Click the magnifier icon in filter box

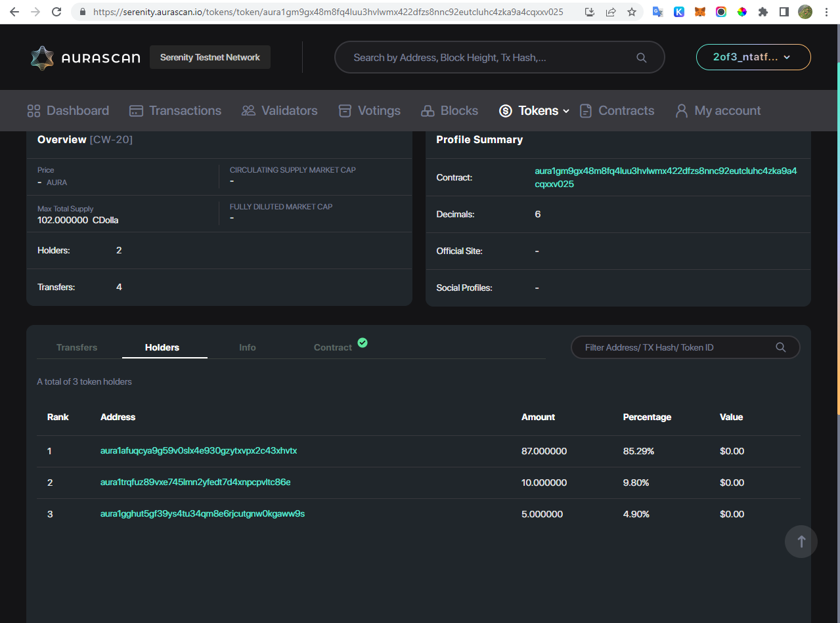[x=781, y=347]
